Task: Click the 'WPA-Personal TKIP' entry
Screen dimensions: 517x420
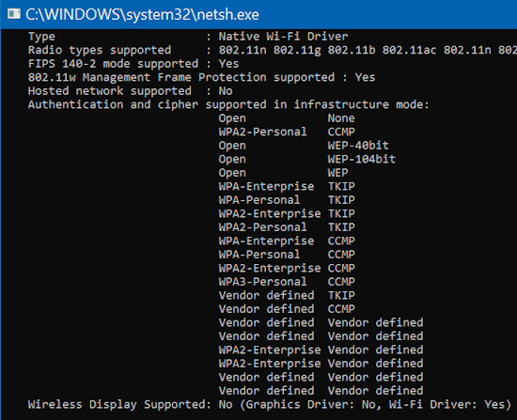Action: (x=287, y=200)
